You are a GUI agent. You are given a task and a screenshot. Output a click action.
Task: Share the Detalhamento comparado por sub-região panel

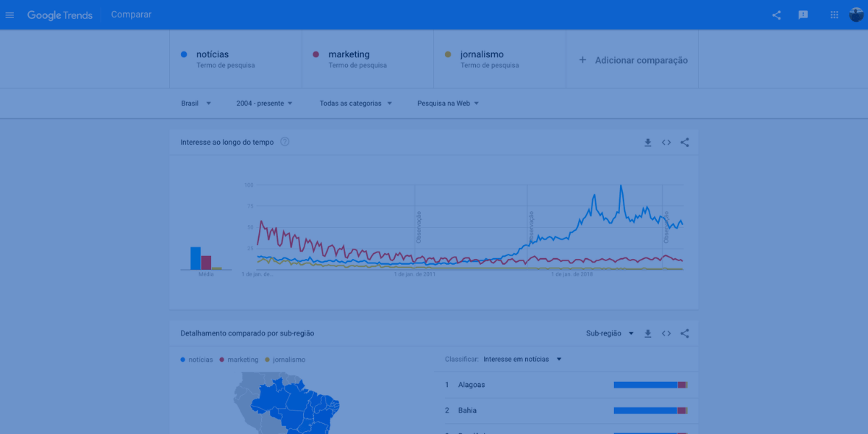point(684,333)
